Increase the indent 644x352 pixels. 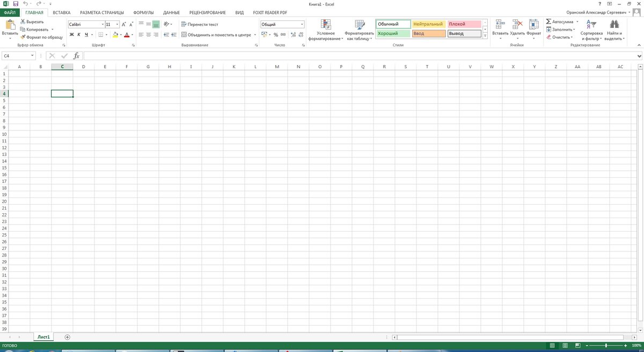tap(174, 35)
